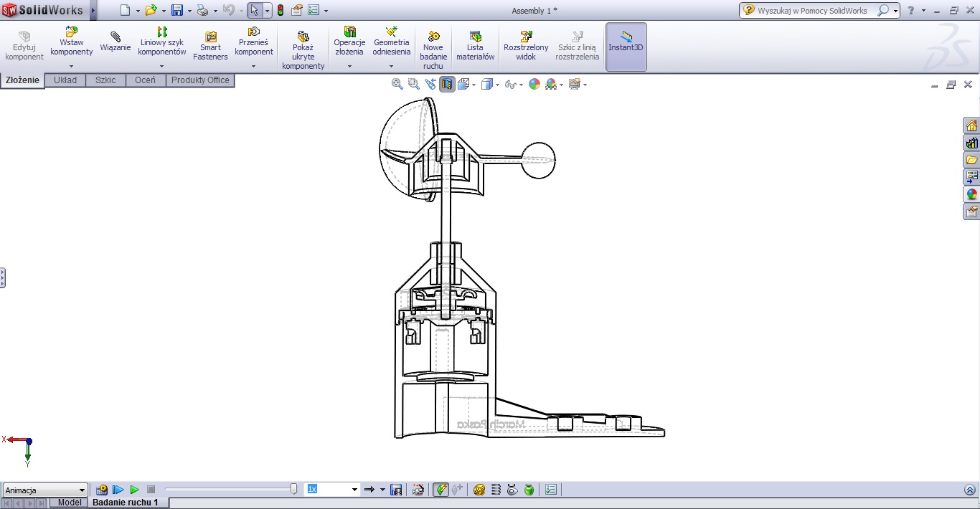Toggle the Section View button
The width and height of the screenshot is (980, 509).
tap(447, 84)
